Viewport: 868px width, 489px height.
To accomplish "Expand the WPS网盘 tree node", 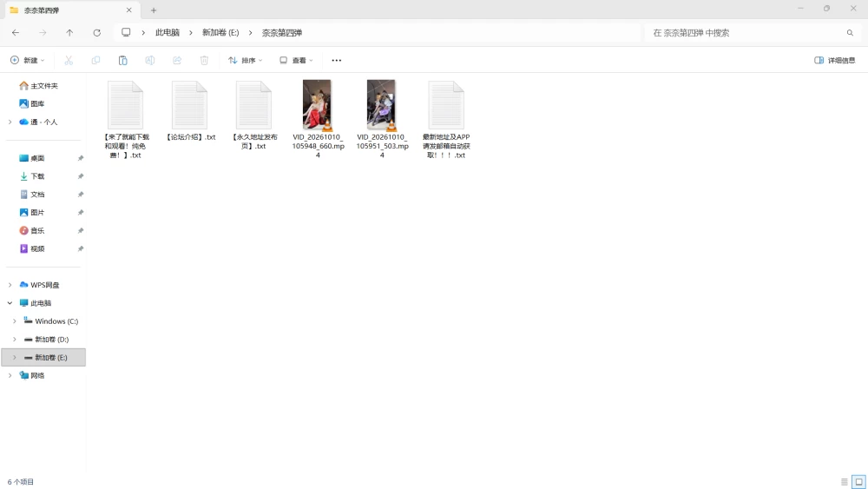I will pos(10,285).
